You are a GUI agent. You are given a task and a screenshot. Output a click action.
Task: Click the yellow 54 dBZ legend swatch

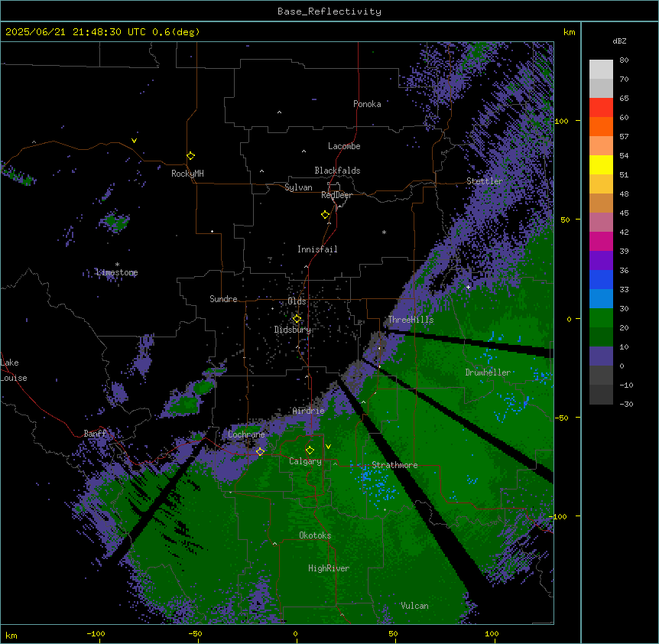(601, 164)
